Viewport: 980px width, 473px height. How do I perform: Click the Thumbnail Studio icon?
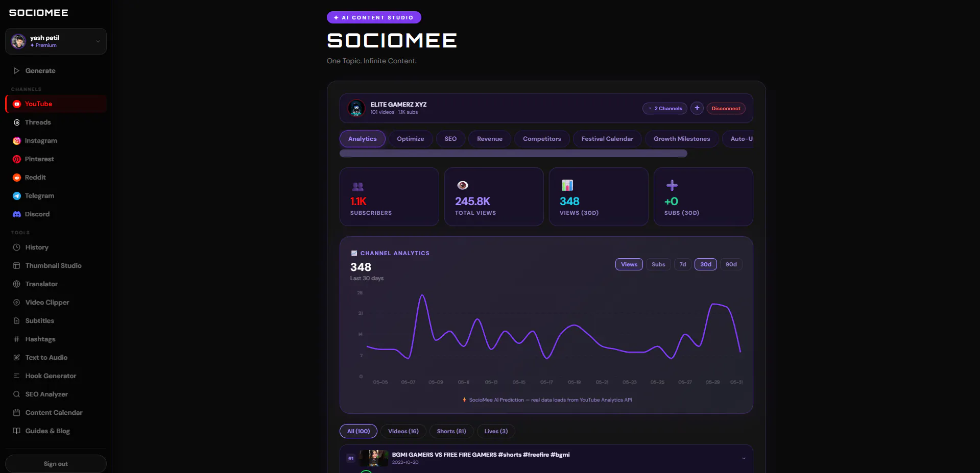coord(16,266)
